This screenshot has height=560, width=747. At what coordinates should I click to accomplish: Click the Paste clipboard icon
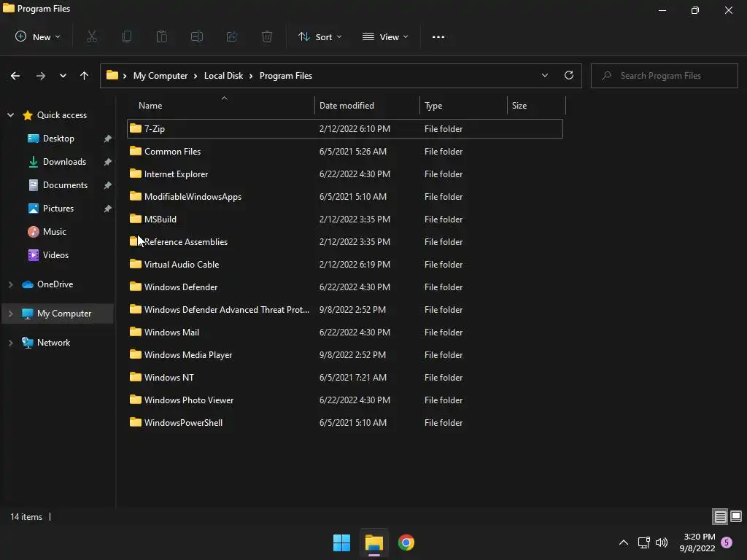[162, 36]
